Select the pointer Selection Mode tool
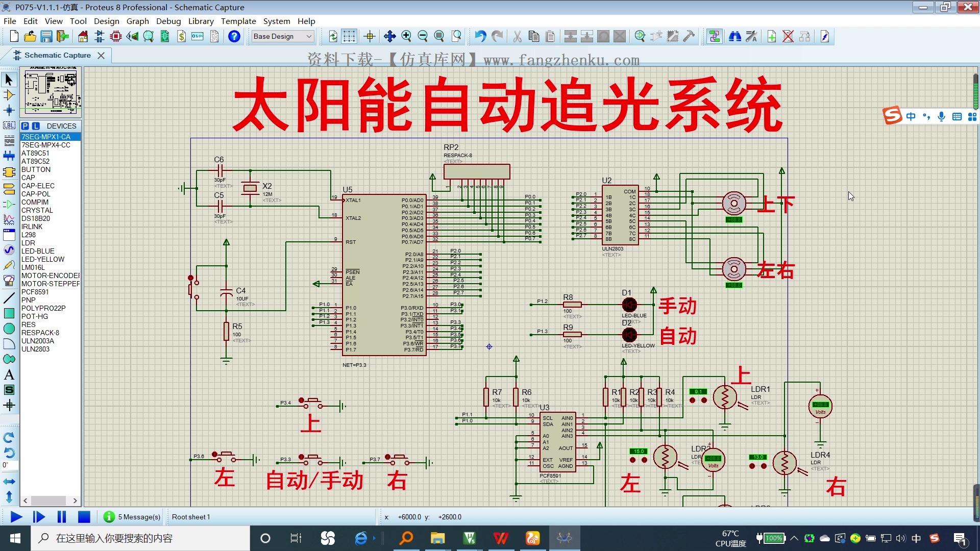Image resolution: width=980 pixels, height=551 pixels. [x=8, y=80]
